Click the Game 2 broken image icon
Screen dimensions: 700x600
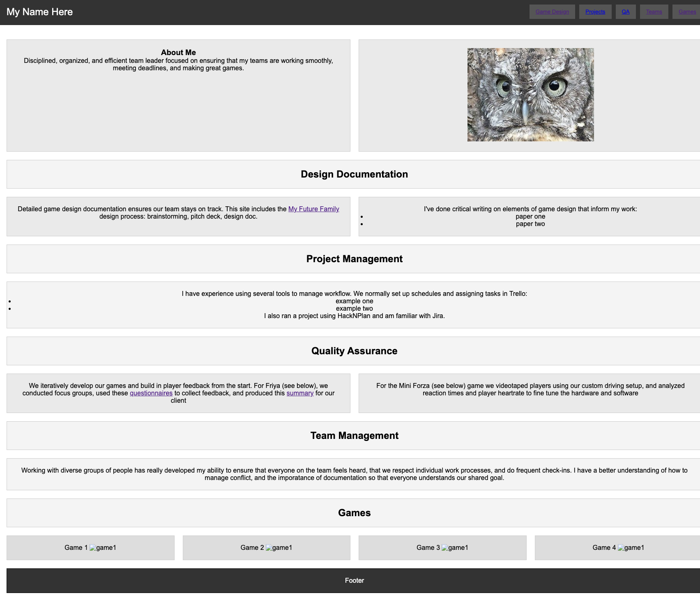coord(269,548)
